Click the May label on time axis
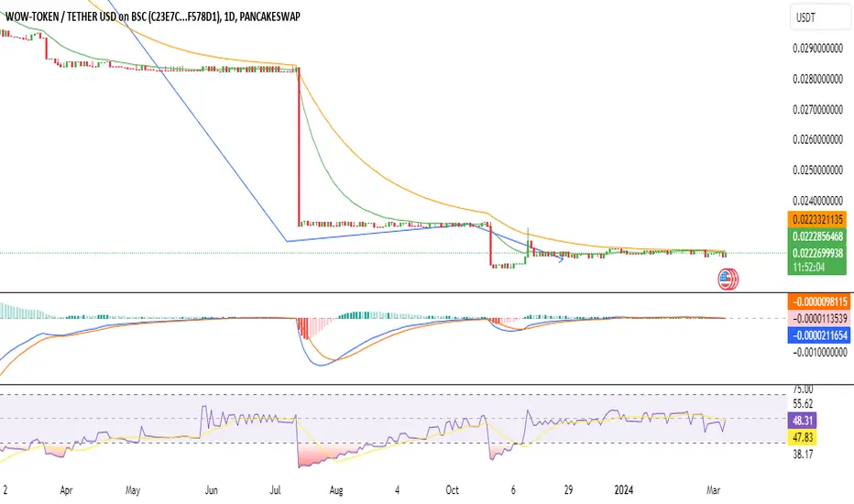 132,490
